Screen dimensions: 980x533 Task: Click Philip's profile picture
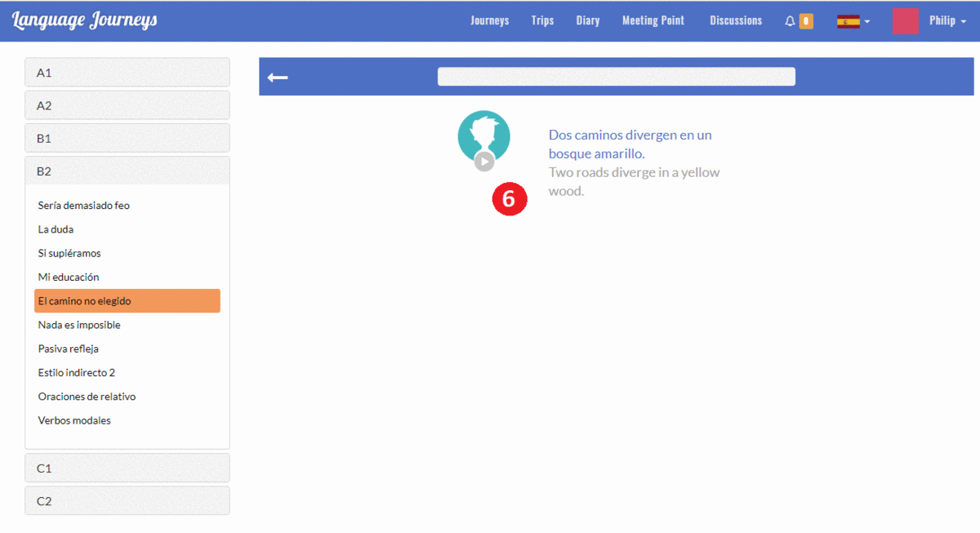(906, 21)
